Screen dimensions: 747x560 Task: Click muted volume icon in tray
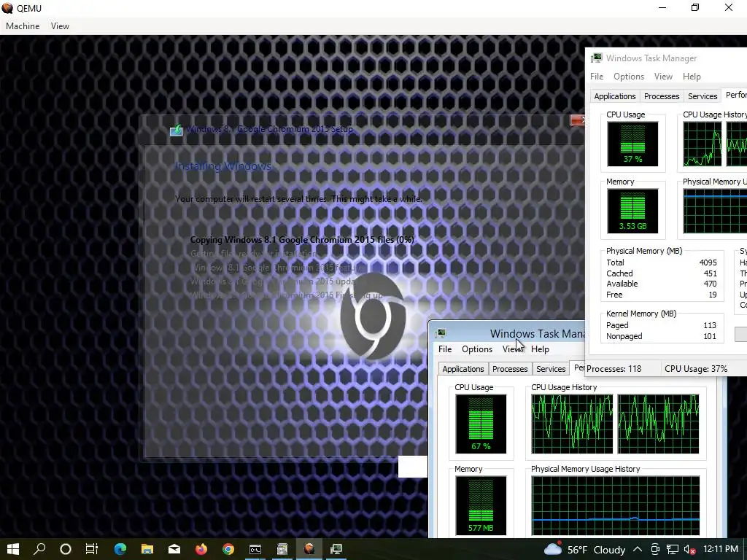tap(689, 550)
